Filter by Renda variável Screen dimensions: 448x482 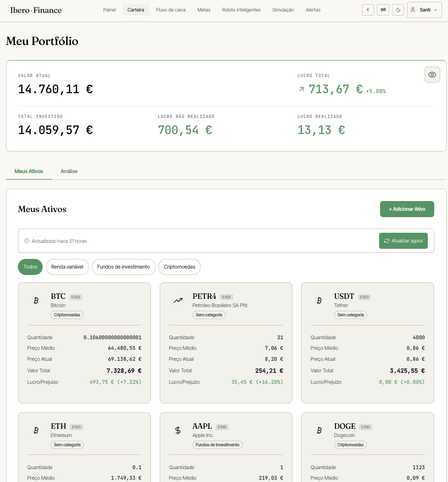(x=67, y=267)
